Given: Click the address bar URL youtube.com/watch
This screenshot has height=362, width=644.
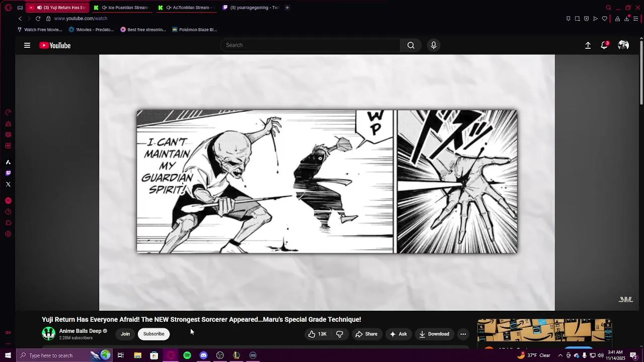Looking at the screenshot, I should pos(80,19).
